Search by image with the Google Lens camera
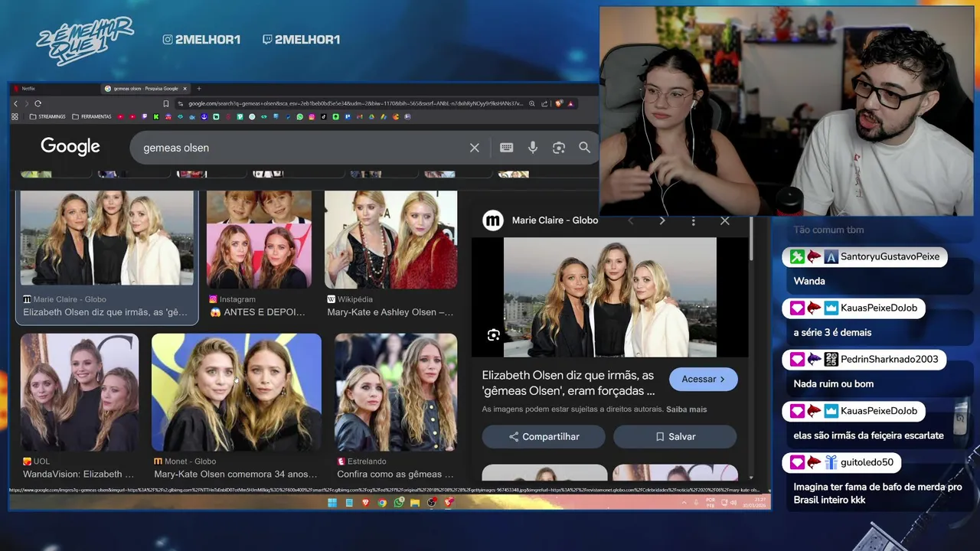980x551 pixels. 559,148
